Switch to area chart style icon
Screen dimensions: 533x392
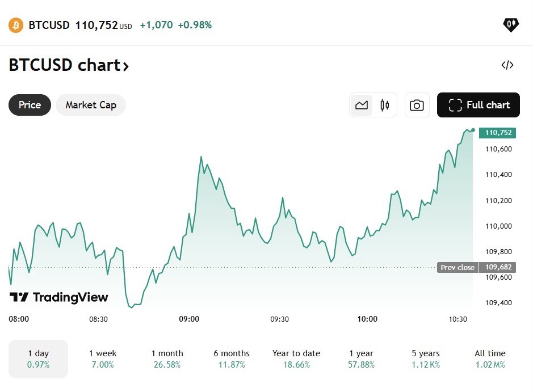tap(362, 105)
